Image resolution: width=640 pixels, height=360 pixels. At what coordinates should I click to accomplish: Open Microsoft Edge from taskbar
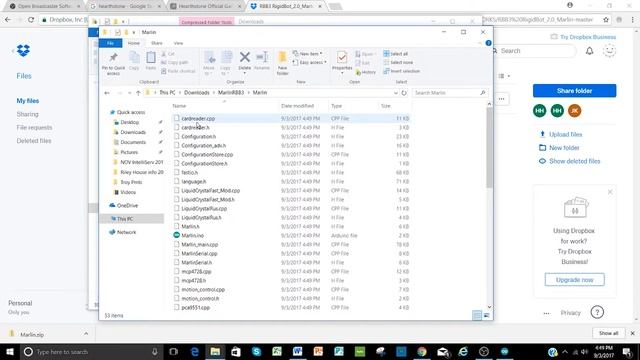195,351
